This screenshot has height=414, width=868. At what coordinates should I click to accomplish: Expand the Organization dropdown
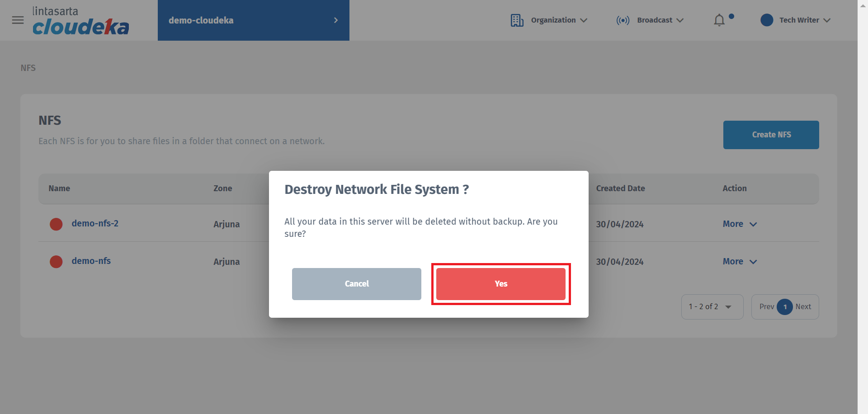(559, 20)
